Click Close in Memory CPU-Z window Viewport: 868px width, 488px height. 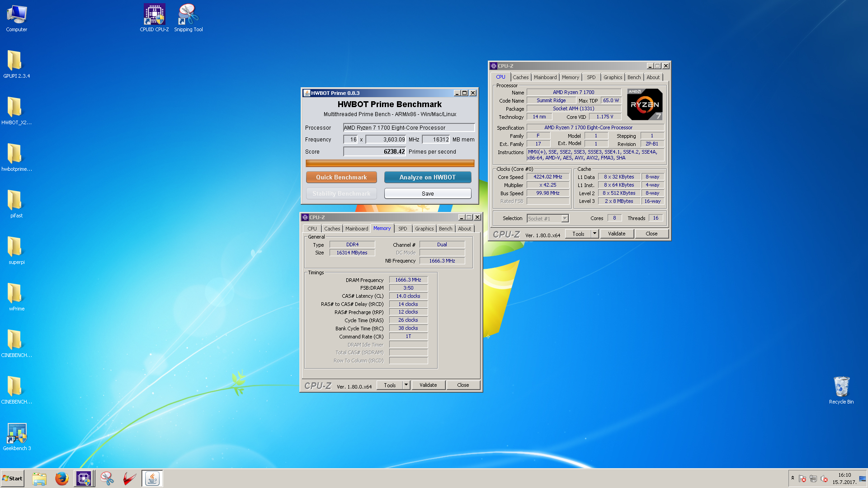click(463, 385)
